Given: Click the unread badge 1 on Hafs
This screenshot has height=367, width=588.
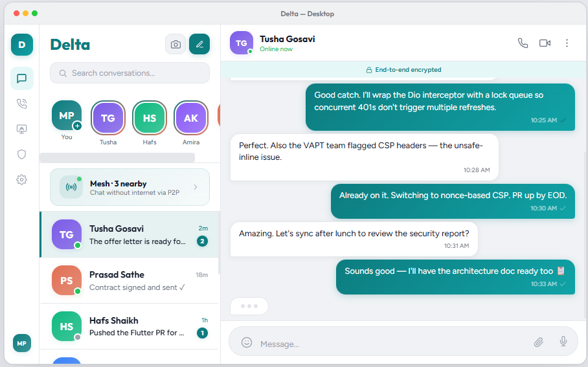Looking at the screenshot, I should point(203,333).
